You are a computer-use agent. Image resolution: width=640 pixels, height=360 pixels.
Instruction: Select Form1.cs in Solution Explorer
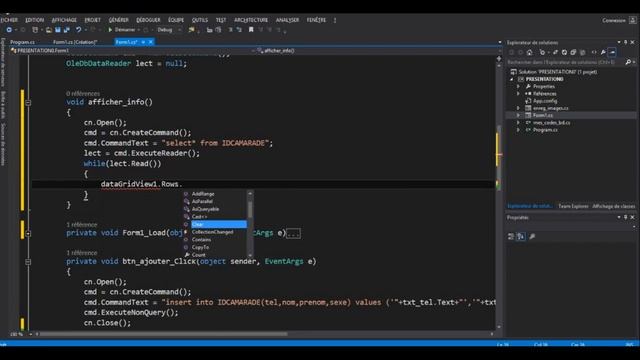pyautogui.click(x=543, y=116)
